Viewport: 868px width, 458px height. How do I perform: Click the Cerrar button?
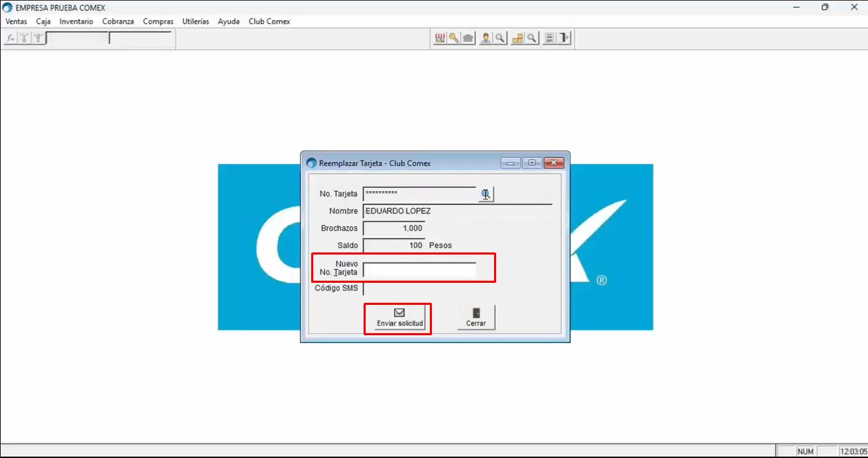click(x=476, y=318)
